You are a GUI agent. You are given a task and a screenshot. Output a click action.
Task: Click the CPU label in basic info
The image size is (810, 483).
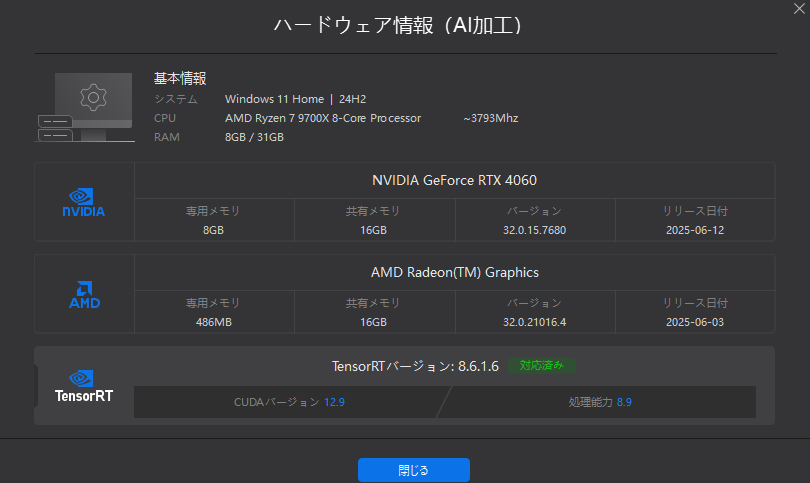click(165, 118)
